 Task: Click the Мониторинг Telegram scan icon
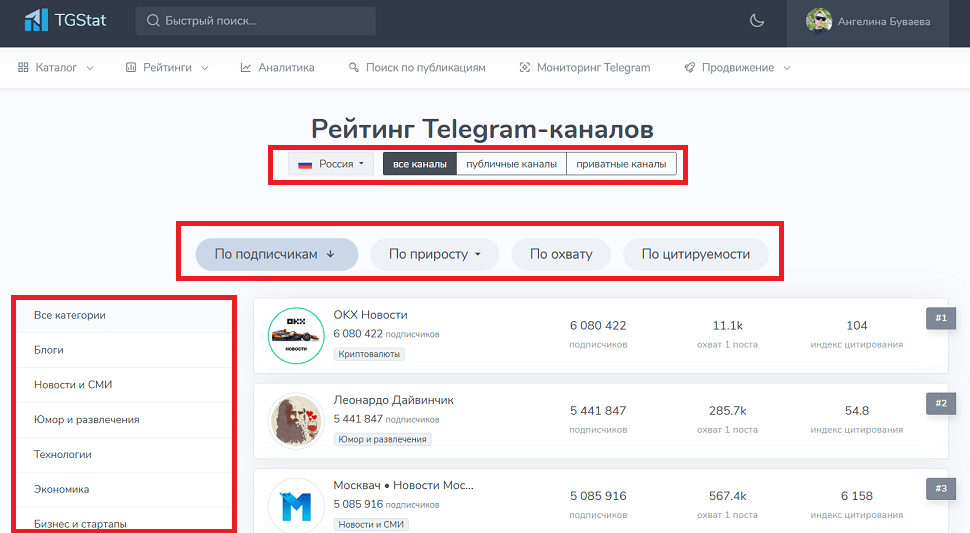(525, 67)
